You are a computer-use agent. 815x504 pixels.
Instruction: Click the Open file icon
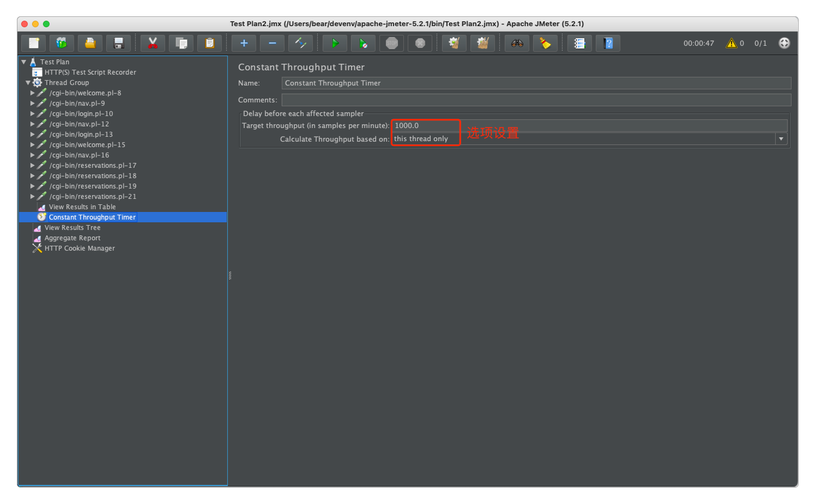click(90, 43)
